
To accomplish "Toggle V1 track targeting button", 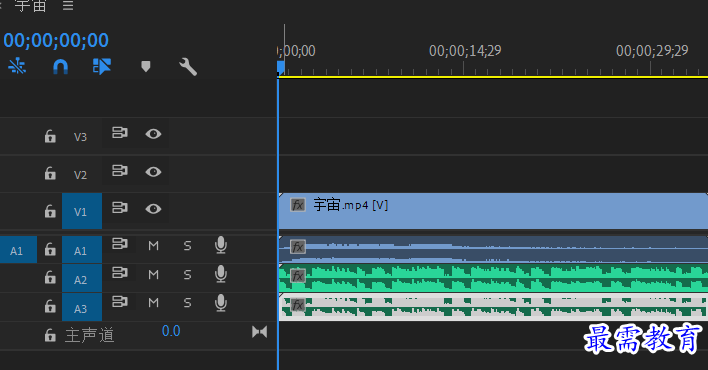I will [x=82, y=211].
